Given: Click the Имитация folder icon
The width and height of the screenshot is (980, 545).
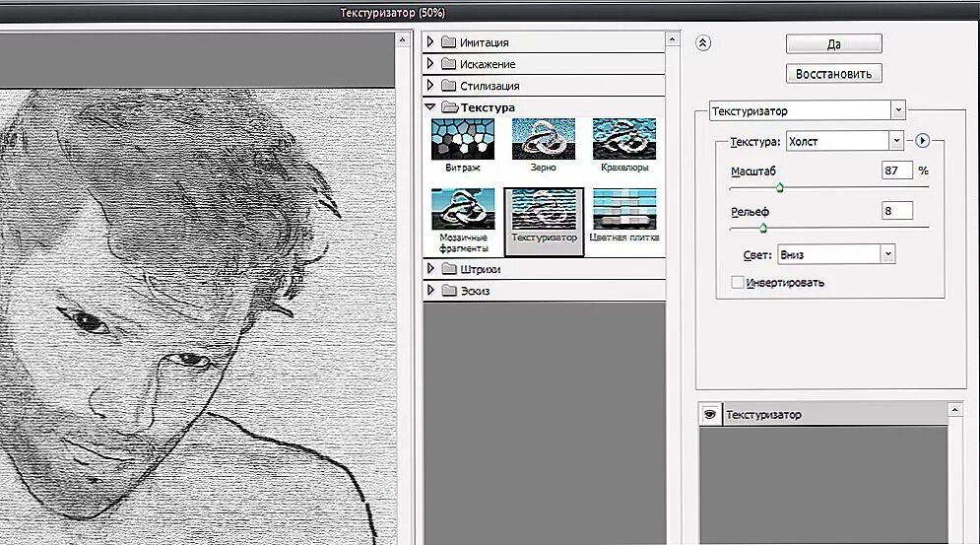Looking at the screenshot, I should [x=449, y=42].
